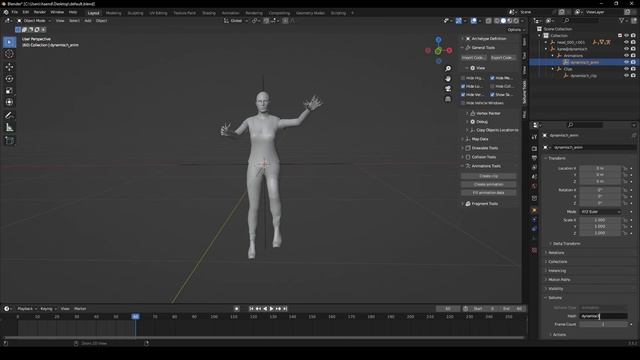Screen dimensions: 640x360
Task: Switch to the Shading workspace tab
Action: 209,13
